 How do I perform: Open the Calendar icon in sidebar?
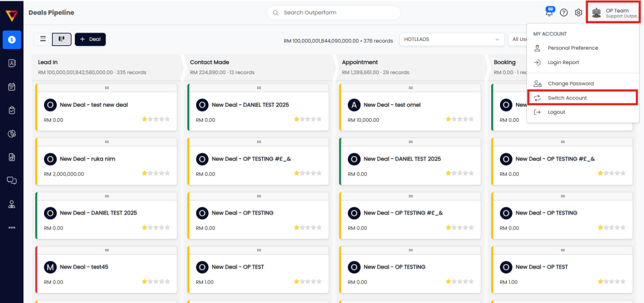[11, 87]
